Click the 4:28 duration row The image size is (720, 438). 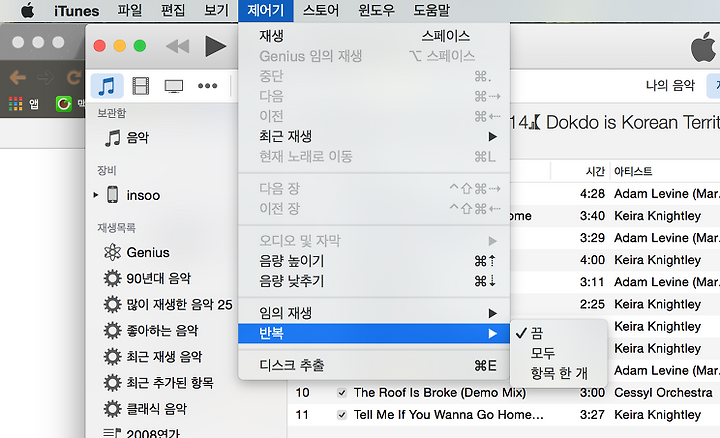pos(592,194)
